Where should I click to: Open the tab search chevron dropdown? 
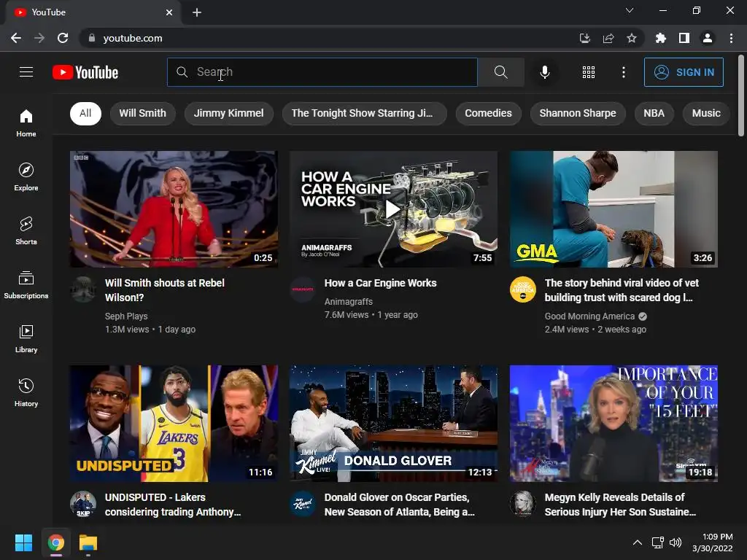point(630,10)
